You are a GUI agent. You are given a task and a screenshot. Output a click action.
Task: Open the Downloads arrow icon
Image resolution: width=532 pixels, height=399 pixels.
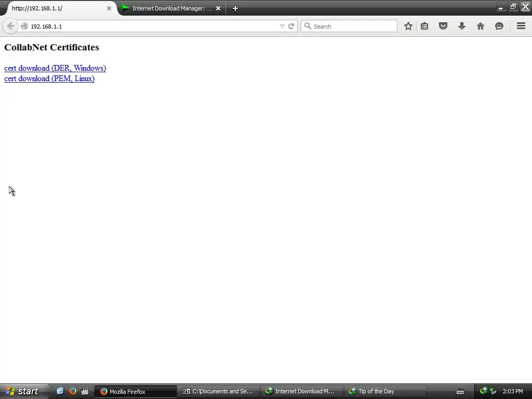[x=462, y=26]
